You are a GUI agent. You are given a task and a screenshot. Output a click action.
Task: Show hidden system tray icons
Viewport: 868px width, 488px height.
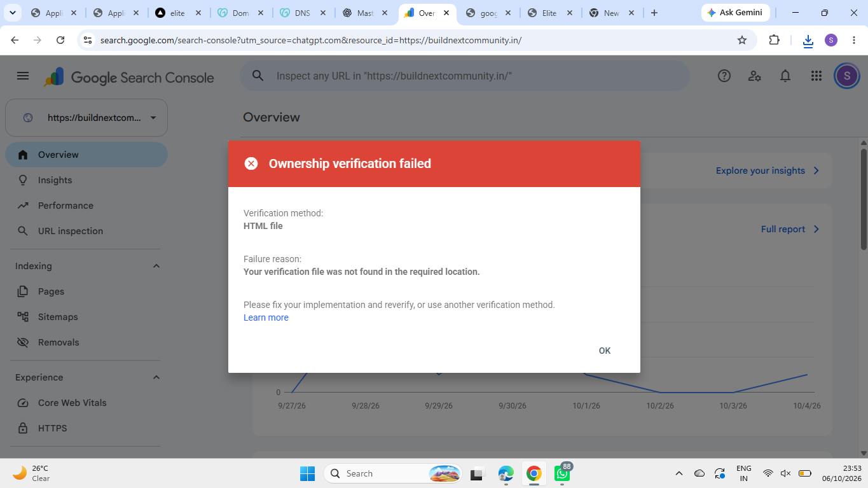click(x=679, y=473)
